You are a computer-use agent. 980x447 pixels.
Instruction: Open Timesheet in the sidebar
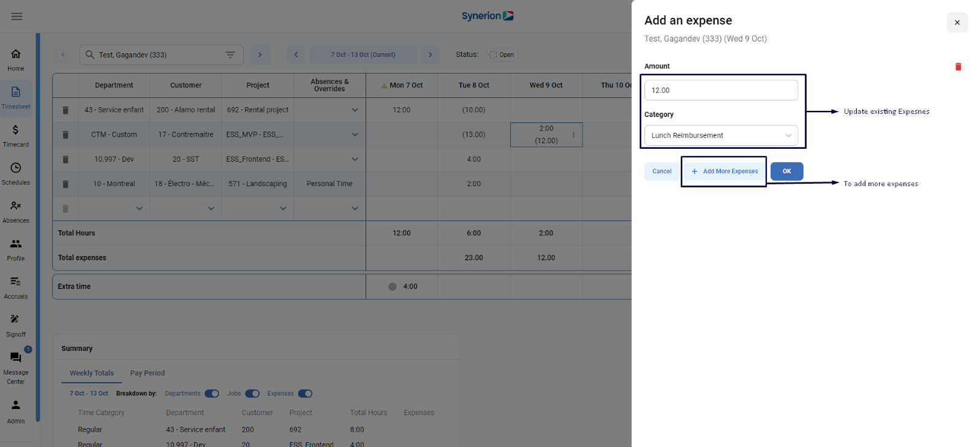coord(16,98)
